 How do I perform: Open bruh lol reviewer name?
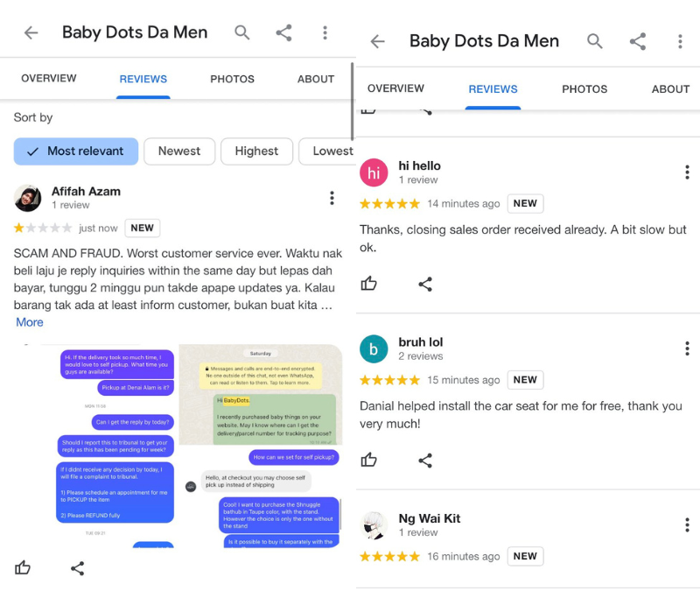pos(421,342)
